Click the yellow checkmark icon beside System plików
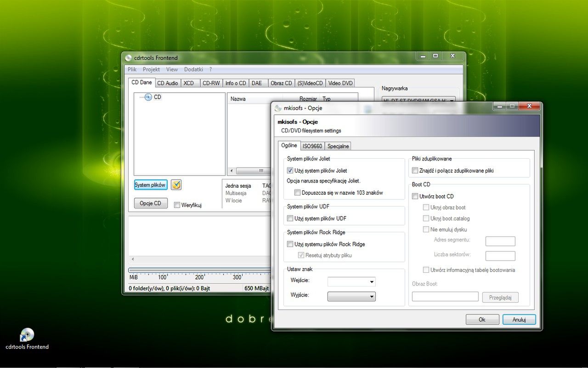The image size is (588, 368). pos(176,185)
